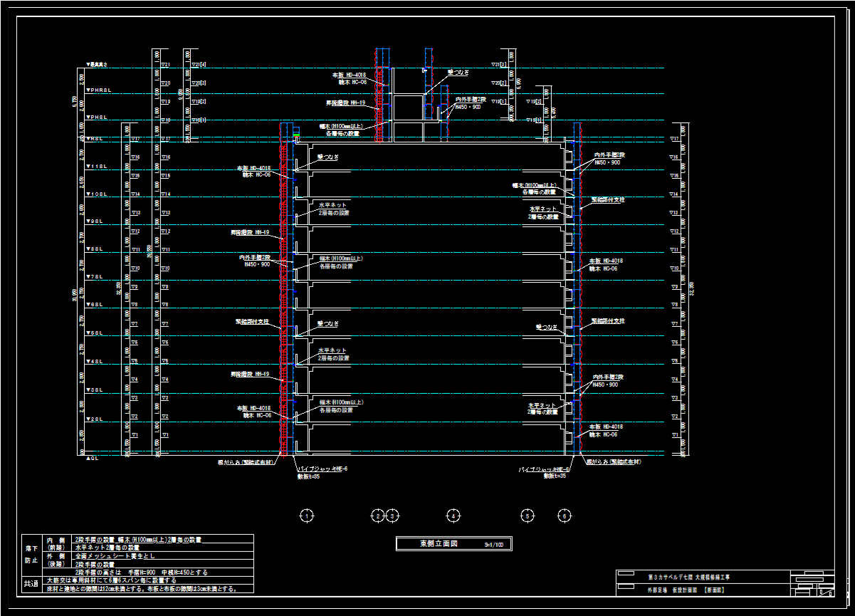Image resolution: width=855 pixels, height=616 pixels.
Task: Select the ▼PHRSL level marker
Action: pyautogui.click(x=100, y=90)
